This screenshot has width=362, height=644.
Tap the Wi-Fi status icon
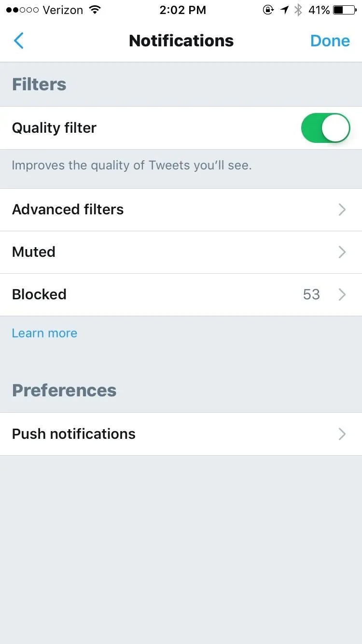click(95, 10)
